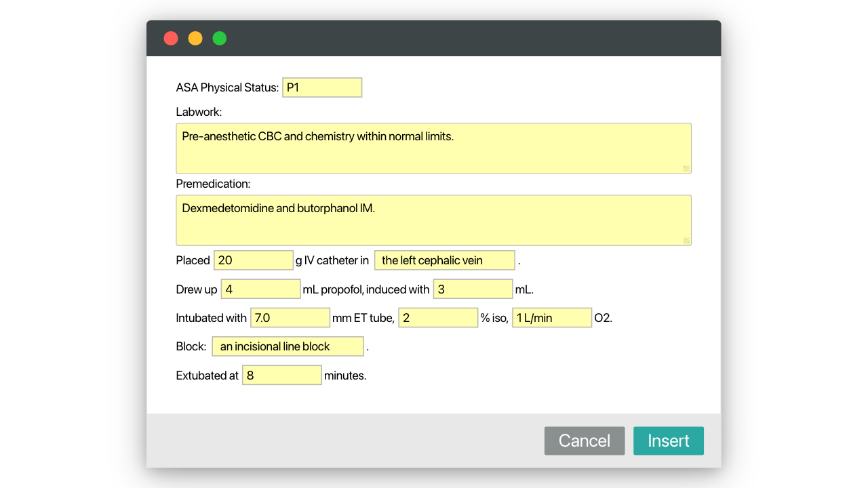Edit the extubated at minutes field

click(x=282, y=375)
